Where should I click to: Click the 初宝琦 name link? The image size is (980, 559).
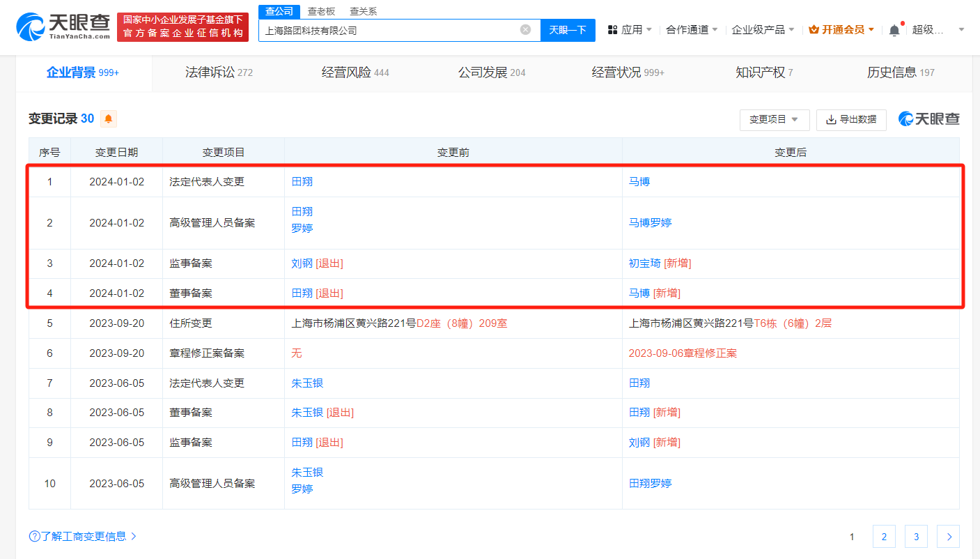(644, 263)
